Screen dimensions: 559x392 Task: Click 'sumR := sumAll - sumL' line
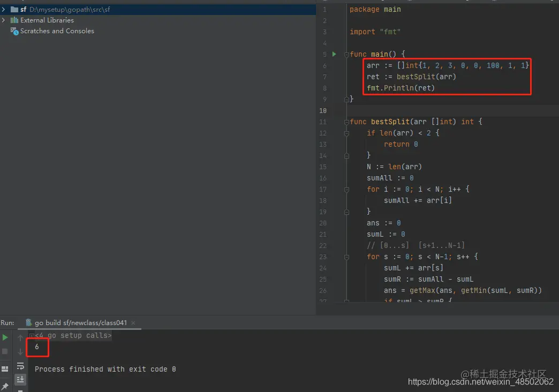click(428, 280)
